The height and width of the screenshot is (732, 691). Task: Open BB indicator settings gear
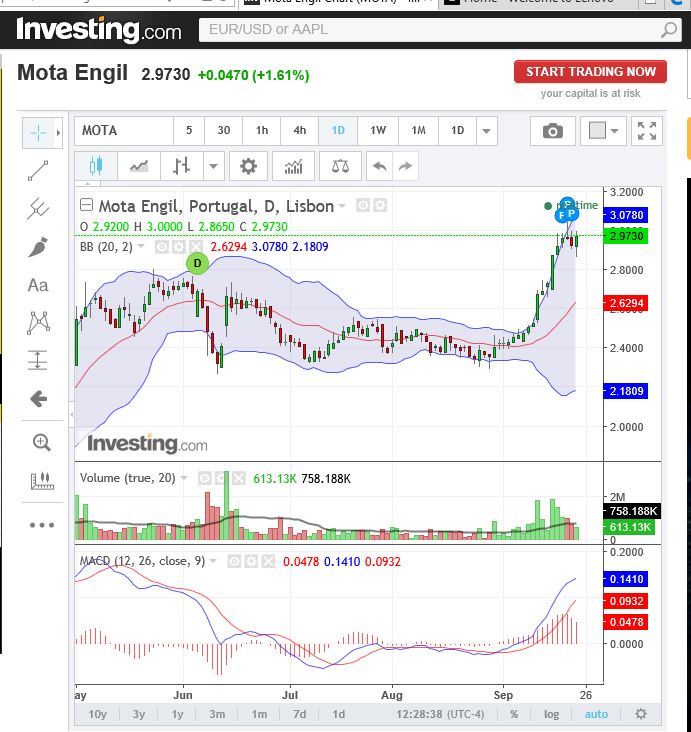178,247
